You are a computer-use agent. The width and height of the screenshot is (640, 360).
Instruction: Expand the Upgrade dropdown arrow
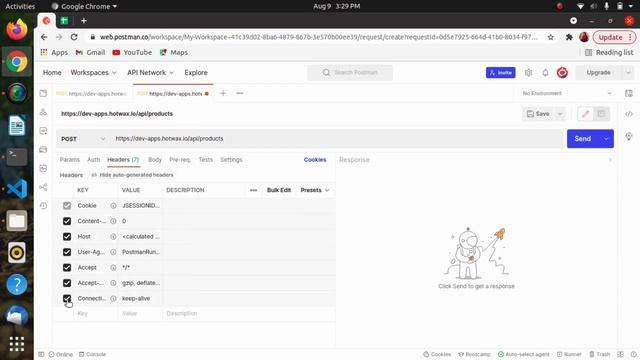628,73
